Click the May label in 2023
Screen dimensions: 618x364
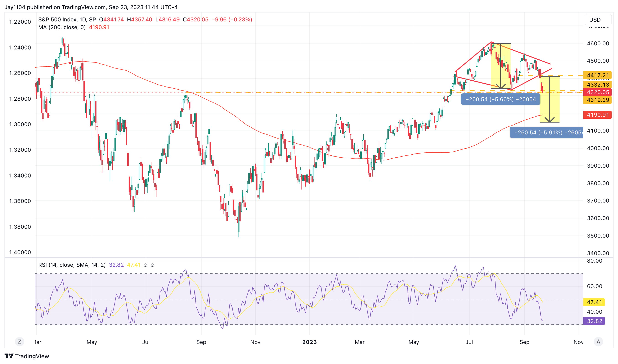tap(414, 342)
